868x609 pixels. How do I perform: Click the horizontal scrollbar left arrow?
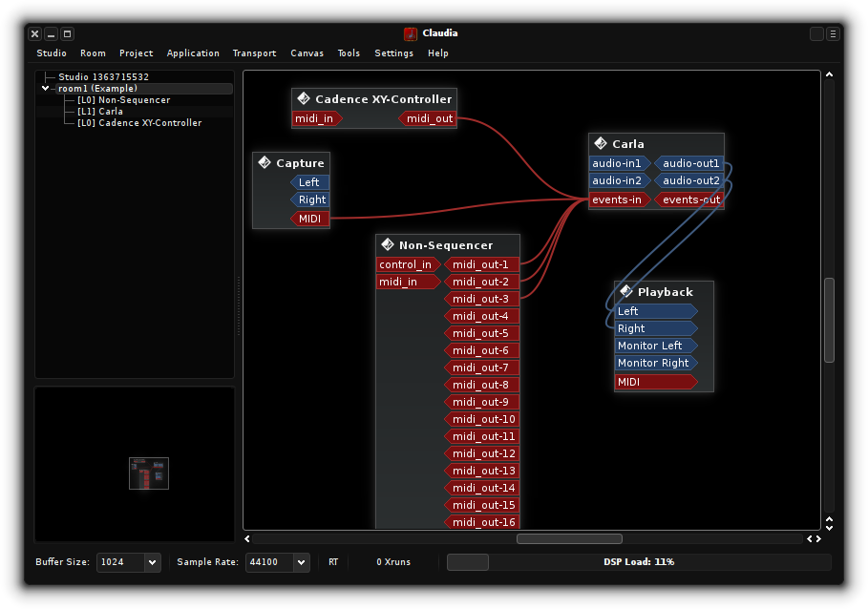point(247,538)
